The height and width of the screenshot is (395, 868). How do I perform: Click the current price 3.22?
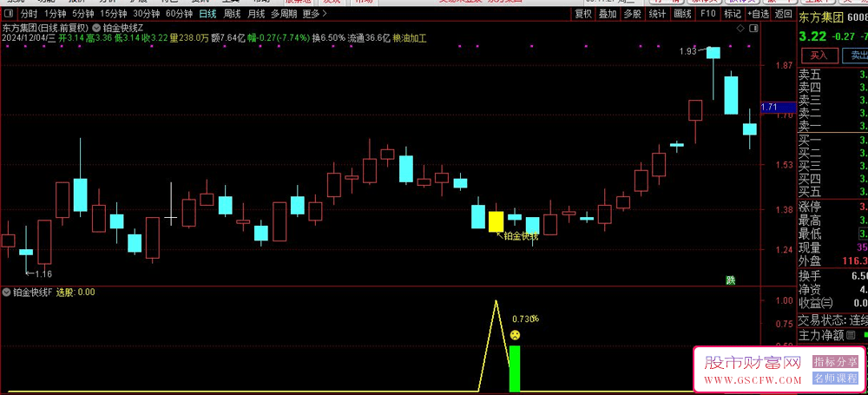(812, 36)
